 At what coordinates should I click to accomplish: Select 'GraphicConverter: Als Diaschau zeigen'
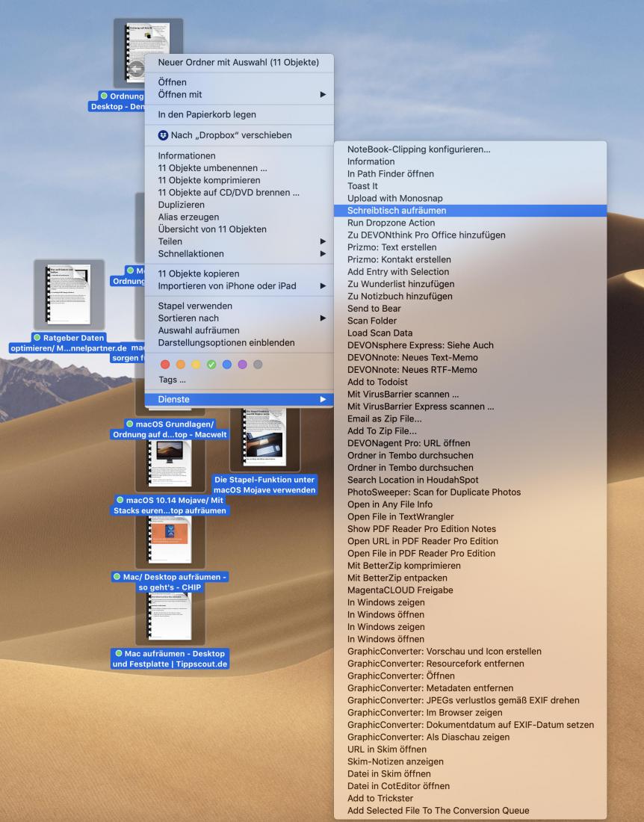click(x=470, y=737)
